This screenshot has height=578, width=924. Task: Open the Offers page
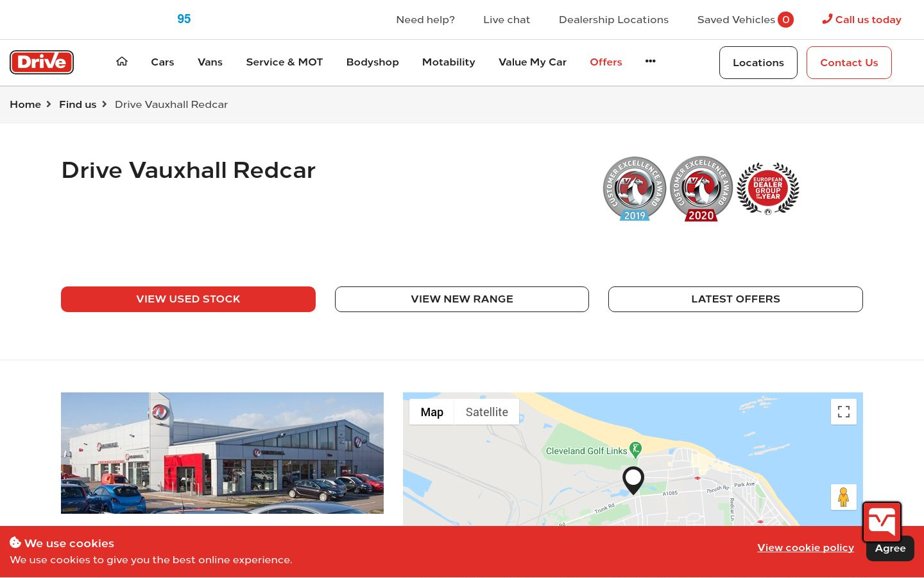click(606, 62)
